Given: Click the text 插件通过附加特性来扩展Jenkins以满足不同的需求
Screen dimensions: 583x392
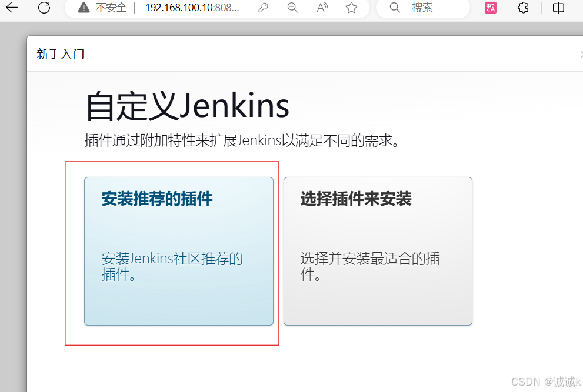Looking at the screenshot, I should (242, 140).
